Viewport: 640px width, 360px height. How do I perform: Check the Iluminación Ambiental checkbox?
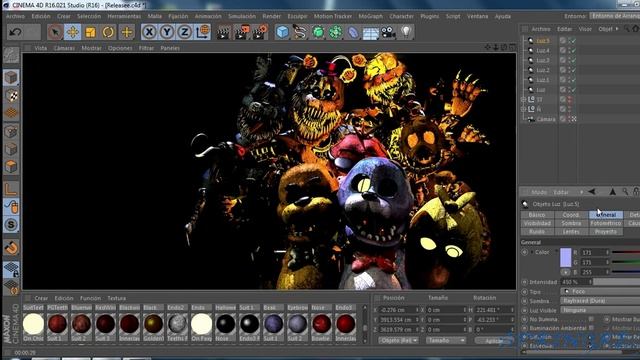(x=591, y=328)
